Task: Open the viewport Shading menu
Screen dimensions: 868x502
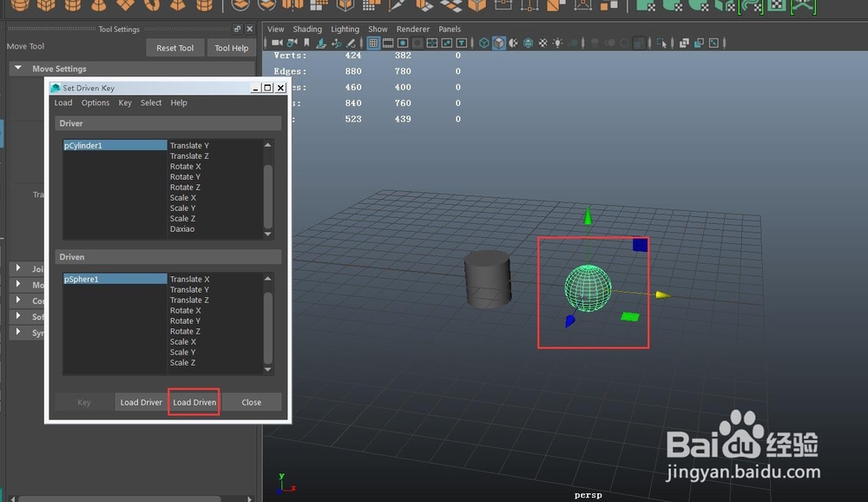Action: (x=307, y=29)
